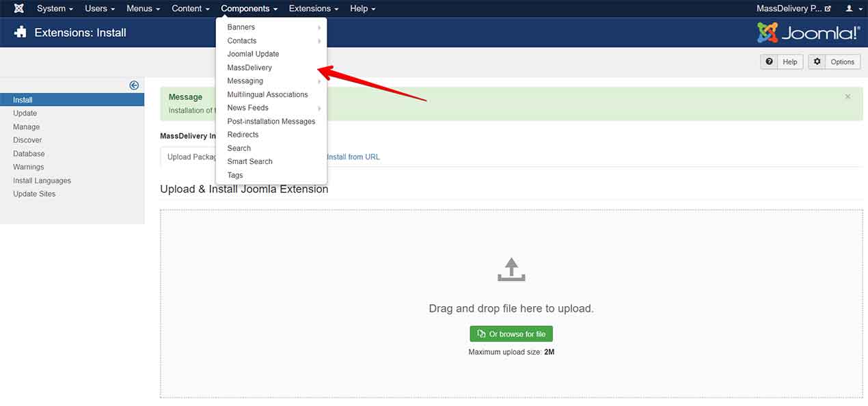
Task: Switch to the Install from URL tab
Action: click(353, 157)
